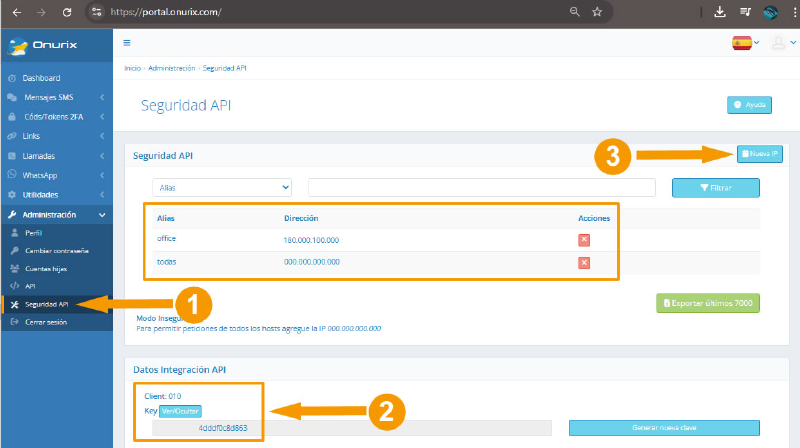Open the Alias filter dropdown
800x448 pixels.
pyautogui.click(x=222, y=187)
